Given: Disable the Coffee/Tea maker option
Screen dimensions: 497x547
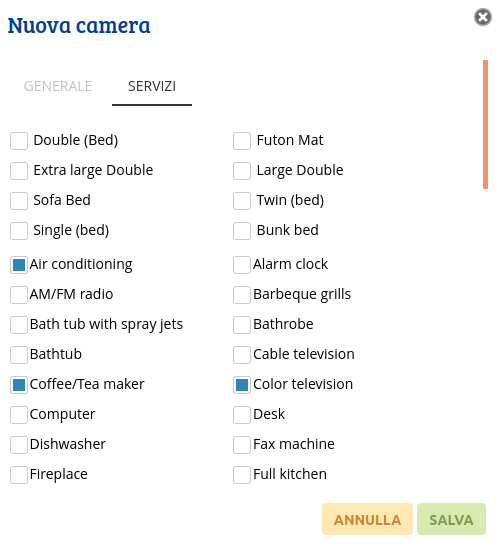Looking at the screenshot, I should tap(19, 385).
